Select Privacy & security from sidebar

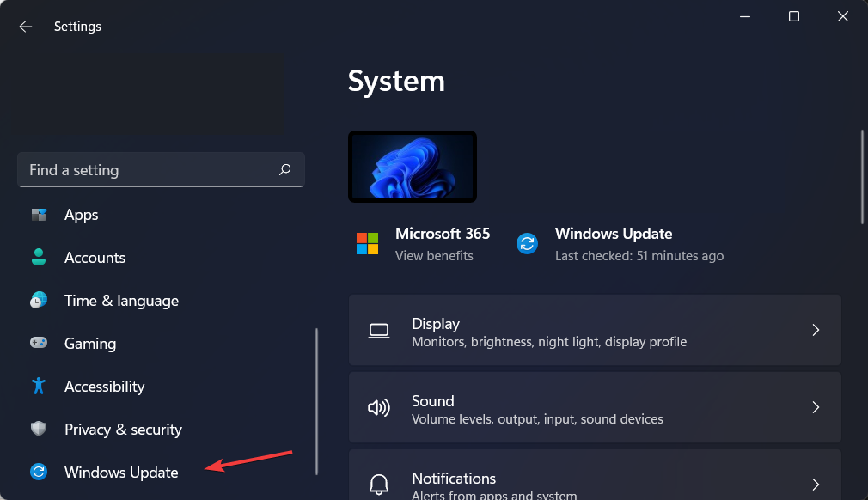(123, 429)
